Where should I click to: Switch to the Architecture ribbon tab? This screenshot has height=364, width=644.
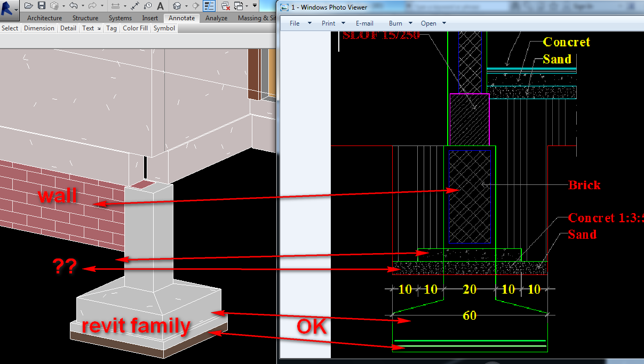tap(45, 18)
